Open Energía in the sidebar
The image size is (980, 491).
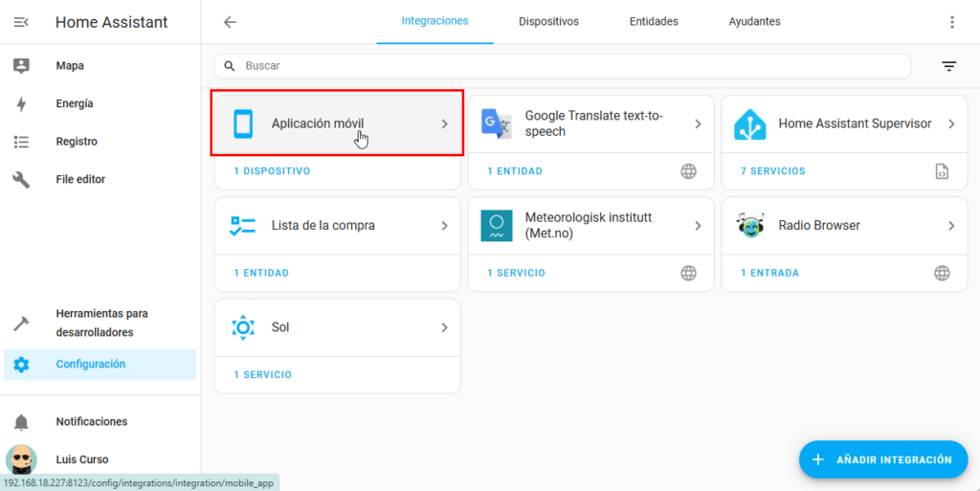click(75, 103)
